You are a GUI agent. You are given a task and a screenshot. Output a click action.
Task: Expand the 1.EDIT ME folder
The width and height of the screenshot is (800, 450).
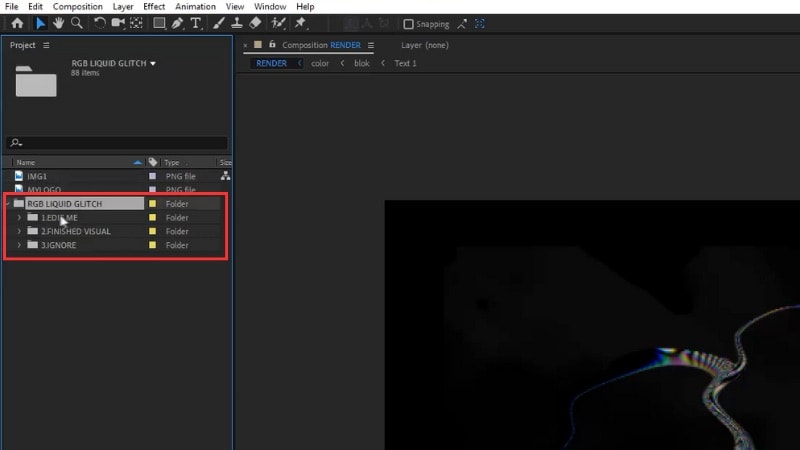click(x=19, y=217)
